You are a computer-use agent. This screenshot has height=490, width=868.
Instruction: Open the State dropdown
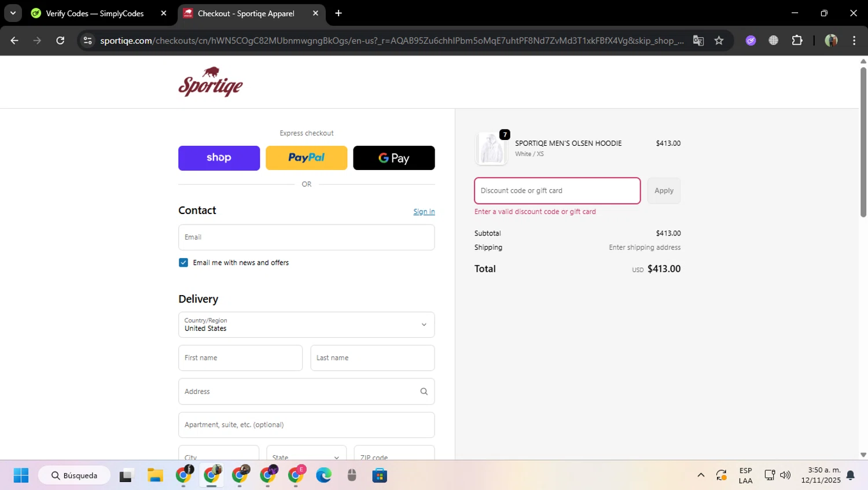306,453
